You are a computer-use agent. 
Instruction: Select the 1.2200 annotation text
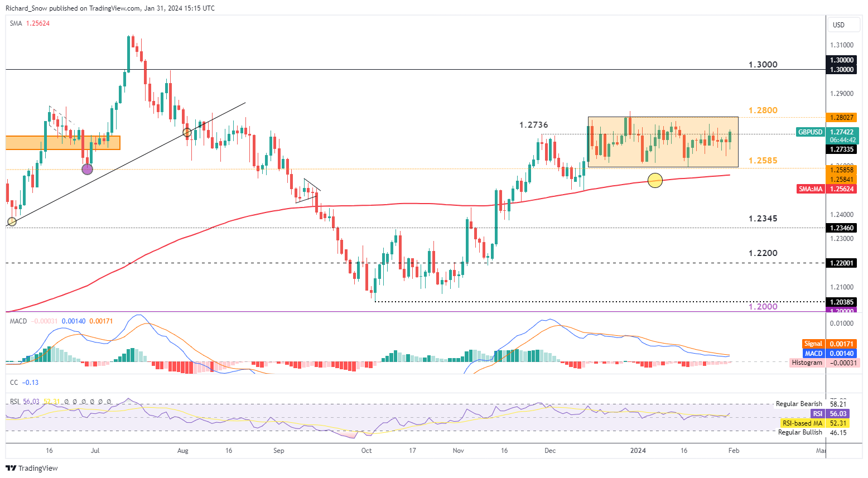click(763, 253)
